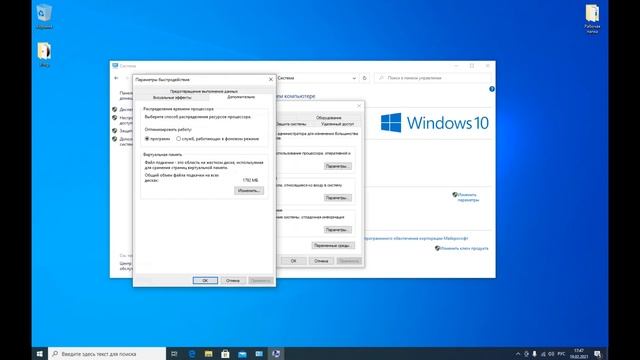Open the Windows Start menu

40,354
